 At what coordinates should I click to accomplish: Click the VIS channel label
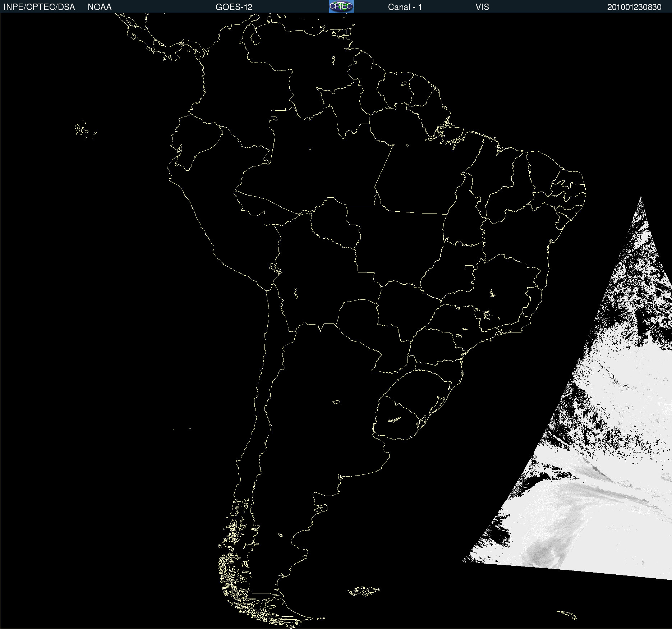[x=482, y=7]
